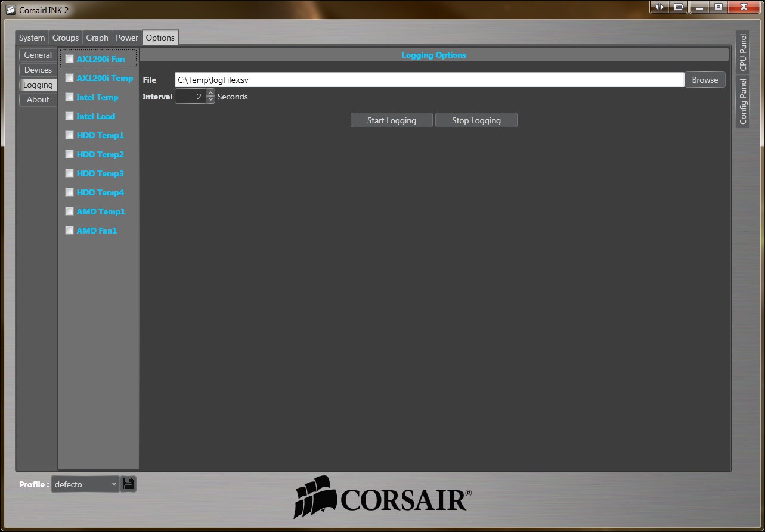
Task: Click the log file path field
Action: click(429, 80)
